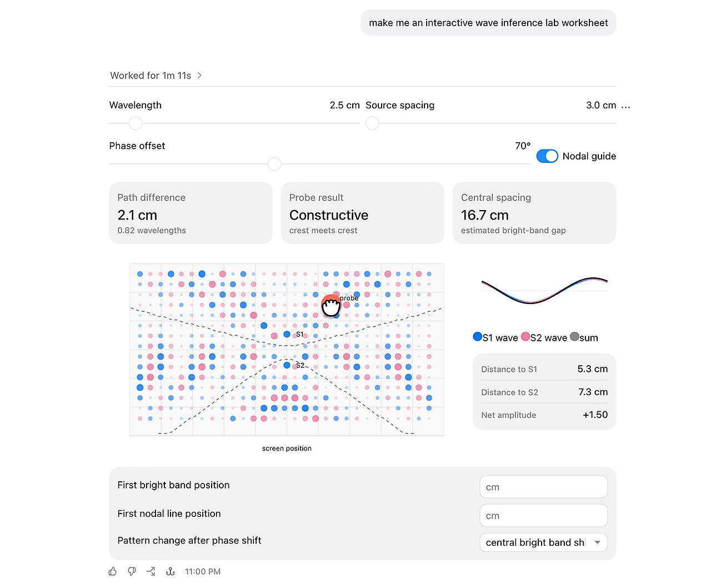Expand the Worked for 1m 11s details

pos(156,76)
